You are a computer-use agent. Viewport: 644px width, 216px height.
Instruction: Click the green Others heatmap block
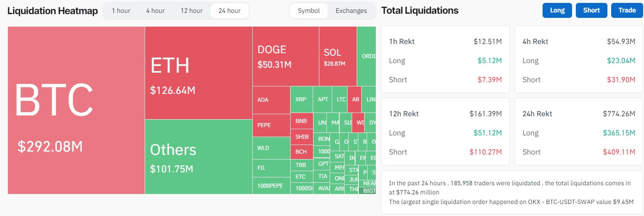pyautogui.click(x=198, y=157)
